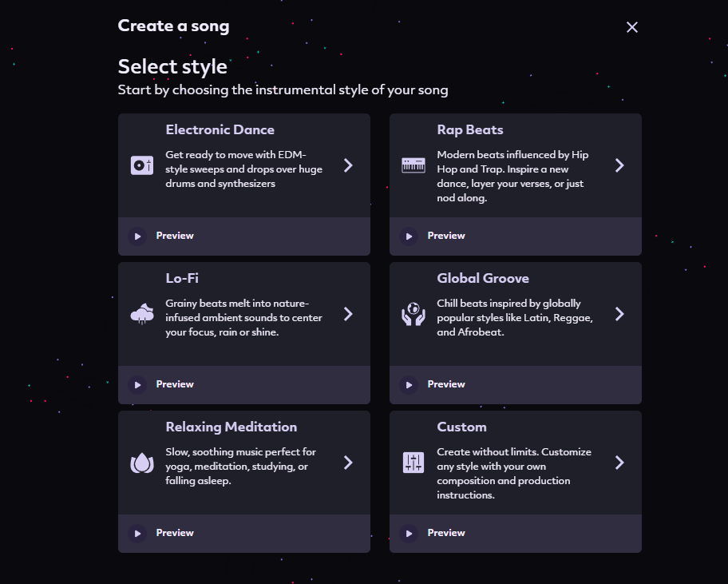Click the turntable icon for Electronic Dance
The width and height of the screenshot is (728, 584).
(x=142, y=165)
